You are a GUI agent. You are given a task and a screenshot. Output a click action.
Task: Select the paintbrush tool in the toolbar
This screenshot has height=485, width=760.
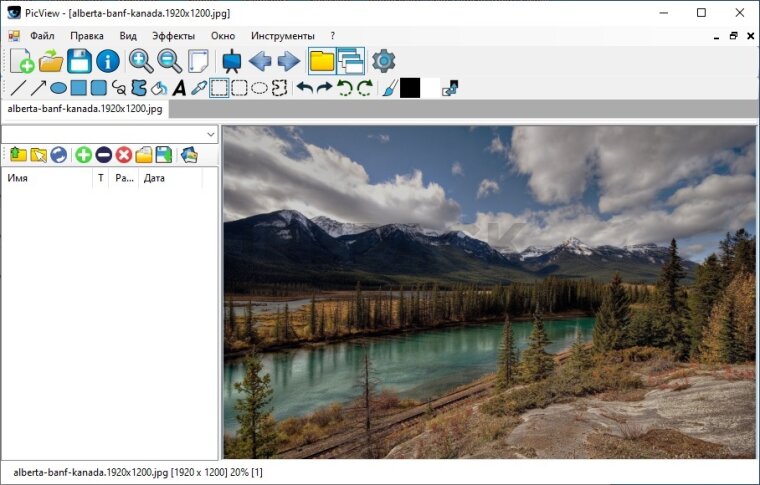389,88
